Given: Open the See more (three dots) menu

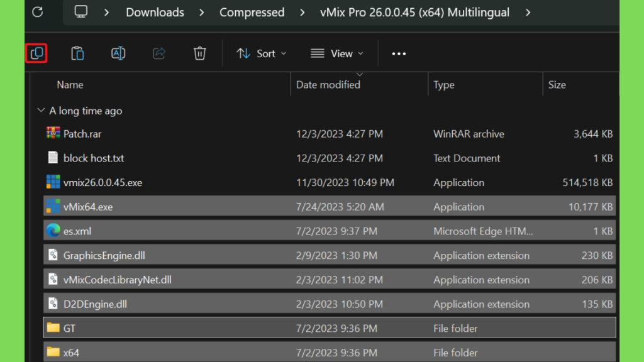Looking at the screenshot, I should 399,54.
